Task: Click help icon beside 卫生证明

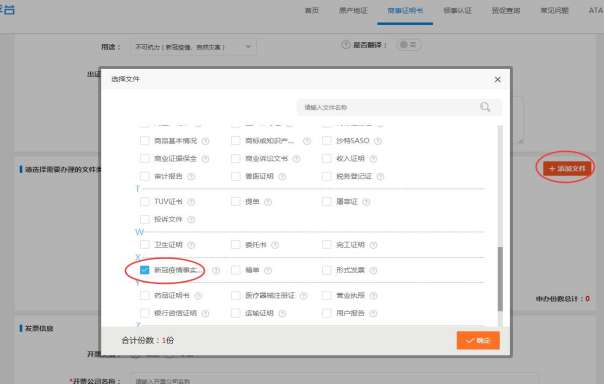Action: pos(191,245)
